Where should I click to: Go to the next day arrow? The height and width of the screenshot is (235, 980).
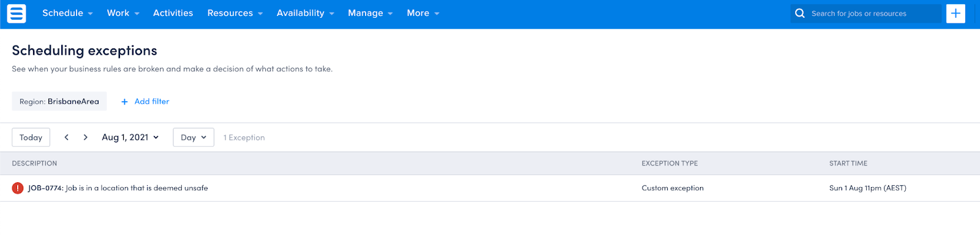click(86, 137)
